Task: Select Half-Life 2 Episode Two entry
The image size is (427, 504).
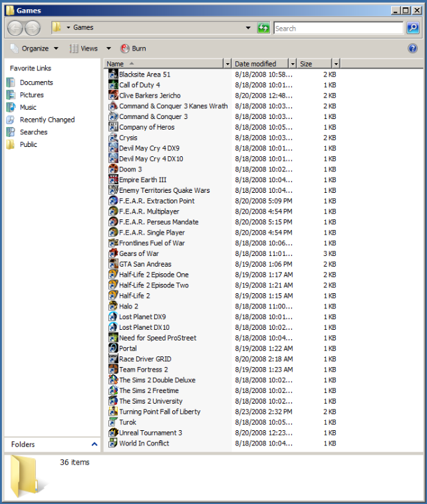Action: pos(154,285)
